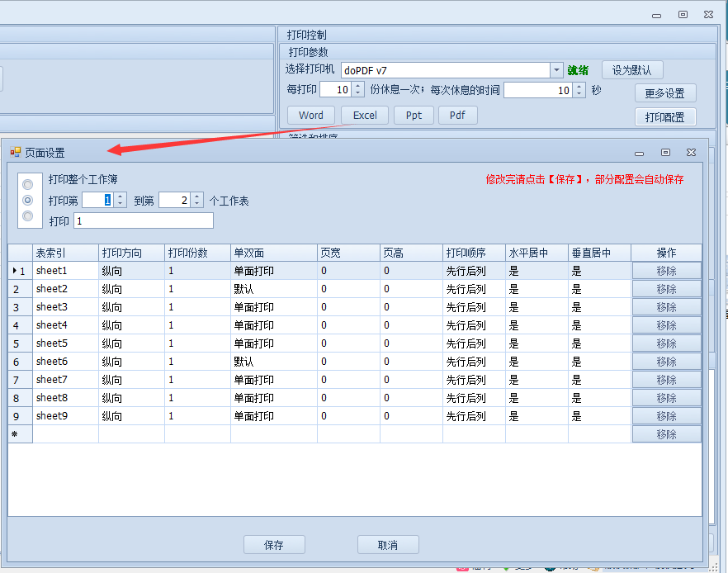728x573 pixels.
Task: Click the 到第 end sheet number field
Action: 175,200
